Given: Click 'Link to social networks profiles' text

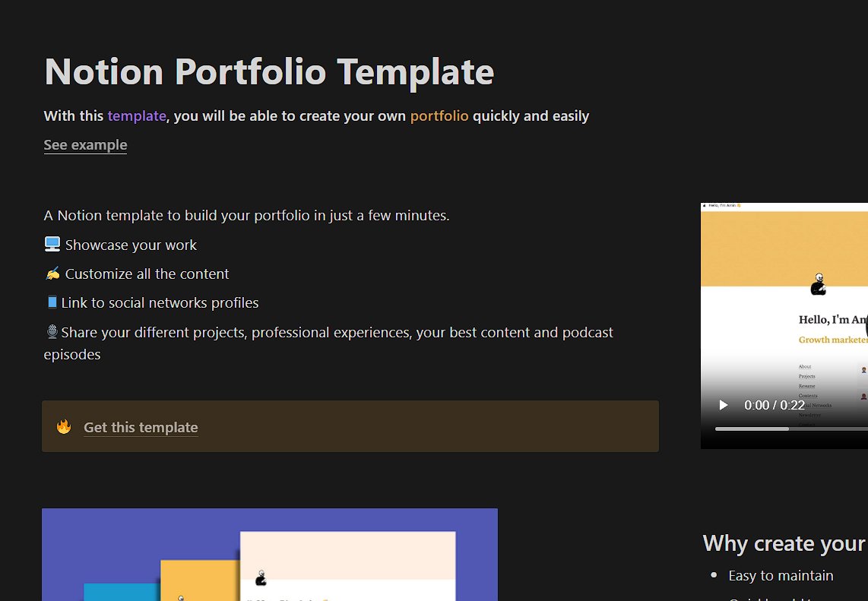Looking at the screenshot, I should pyautogui.click(x=160, y=302).
